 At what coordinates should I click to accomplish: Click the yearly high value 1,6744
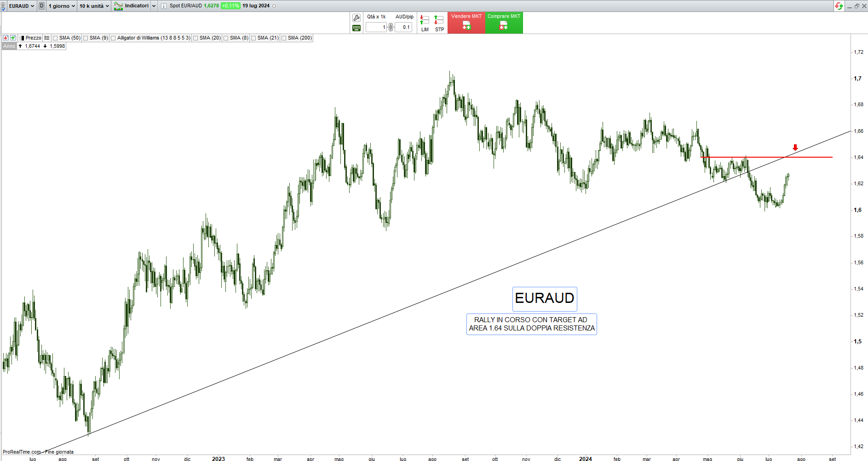(33, 46)
